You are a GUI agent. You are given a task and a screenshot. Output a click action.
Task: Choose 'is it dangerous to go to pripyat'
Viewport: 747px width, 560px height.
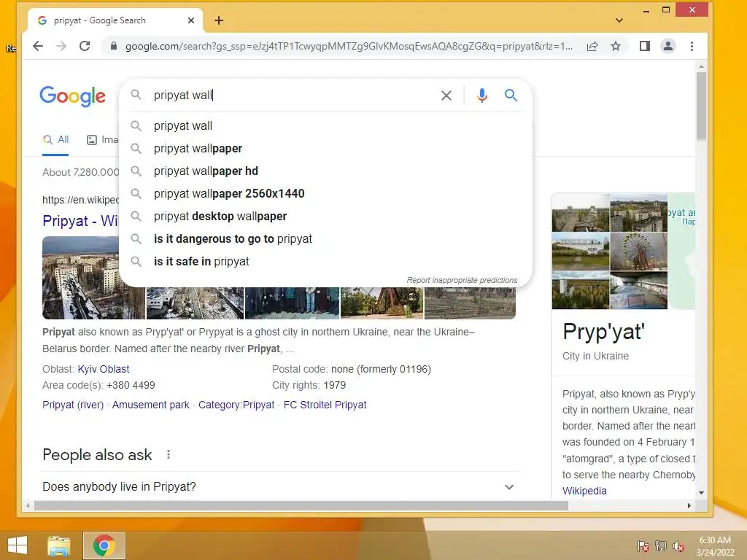click(x=326, y=238)
